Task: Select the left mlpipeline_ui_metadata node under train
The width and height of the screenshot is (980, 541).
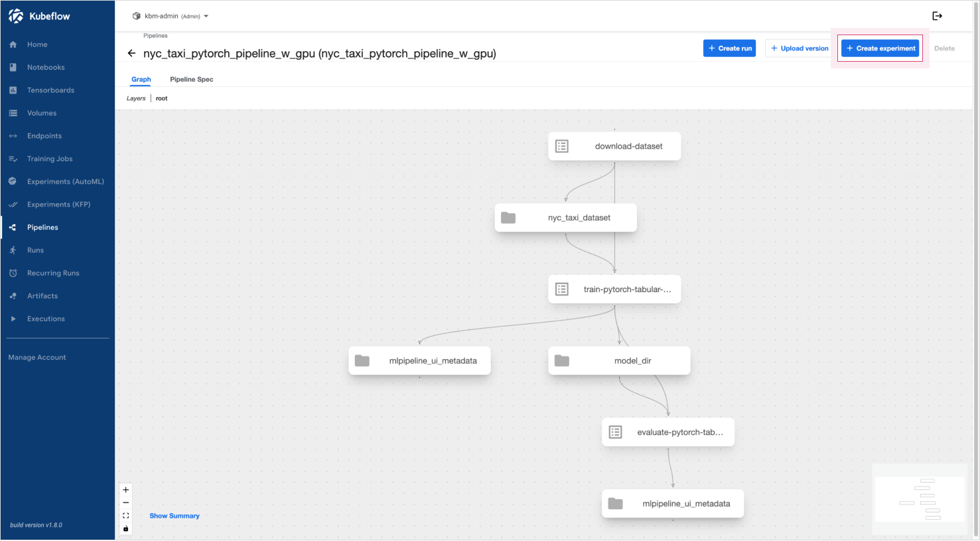Action: (x=419, y=360)
